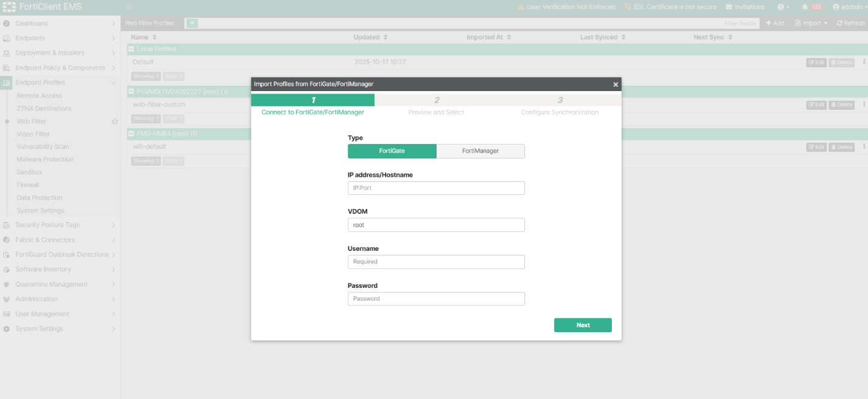868x399 pixels.
Task: Favorite Web Filter with the star icon
Action: pyautogui.click(x=114, y=121)
